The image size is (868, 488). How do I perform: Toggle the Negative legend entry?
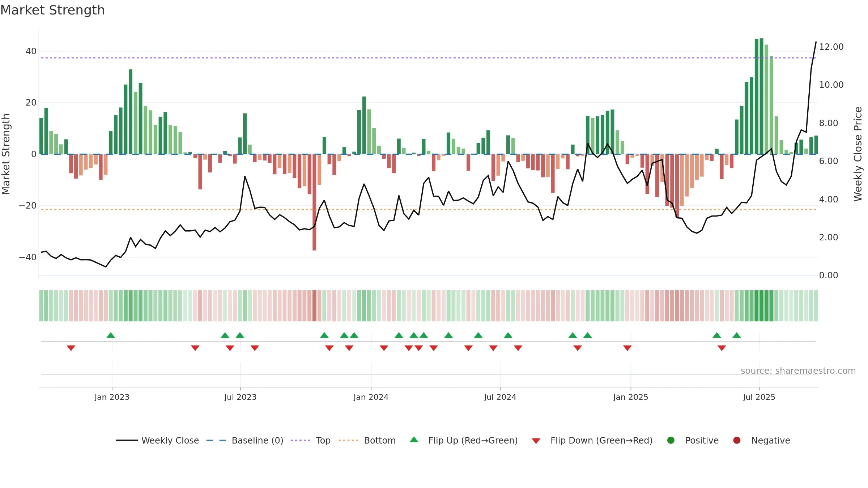(761, 440)
